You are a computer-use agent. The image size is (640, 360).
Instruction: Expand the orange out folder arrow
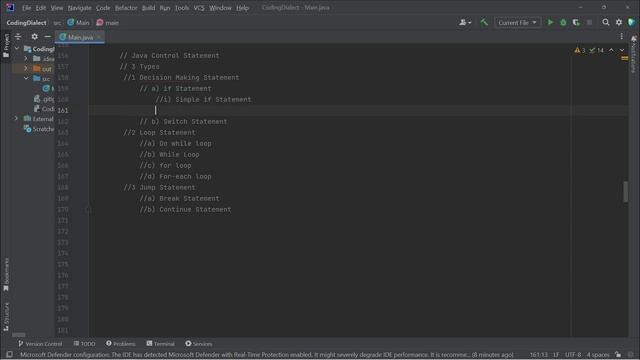[x=26, y=69]
